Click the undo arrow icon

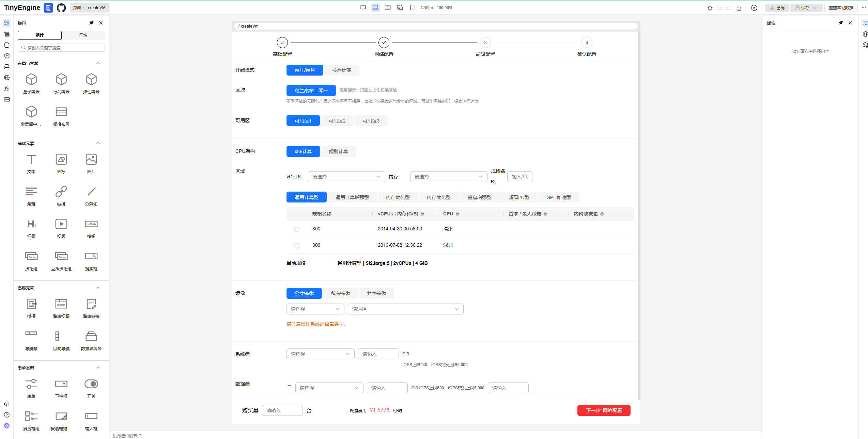click(x=719, y=7)
